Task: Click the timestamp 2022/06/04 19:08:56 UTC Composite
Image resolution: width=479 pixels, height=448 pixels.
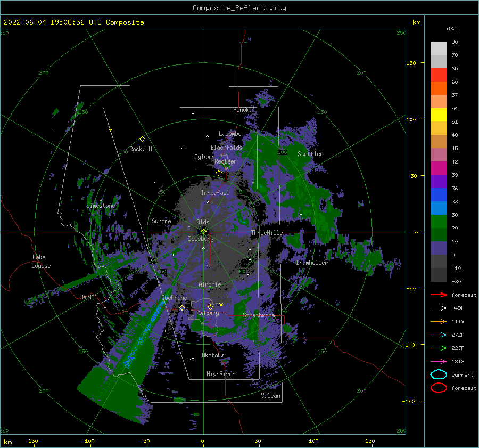Action: (x=73, y=22)
